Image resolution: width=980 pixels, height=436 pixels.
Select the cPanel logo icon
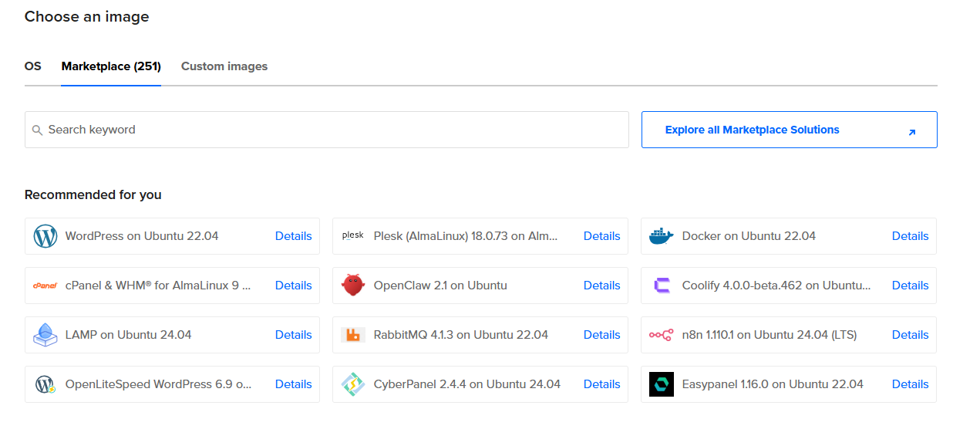pos(45,286)
